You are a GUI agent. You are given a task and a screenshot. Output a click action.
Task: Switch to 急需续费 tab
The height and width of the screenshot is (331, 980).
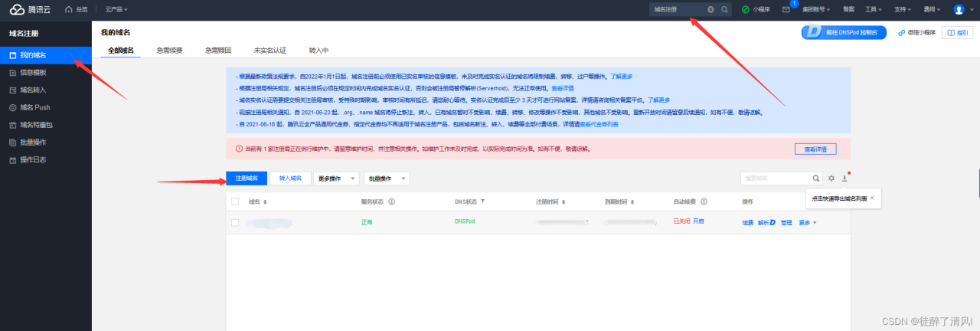[170, 50]
